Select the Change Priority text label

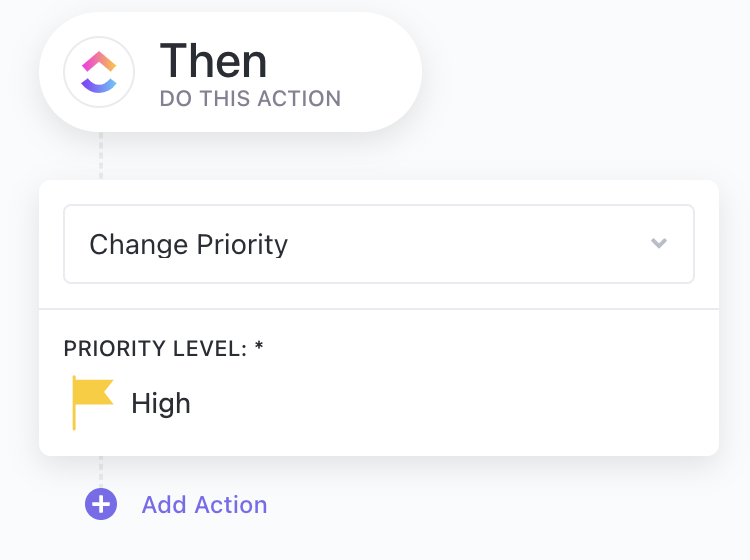[188, 244]
